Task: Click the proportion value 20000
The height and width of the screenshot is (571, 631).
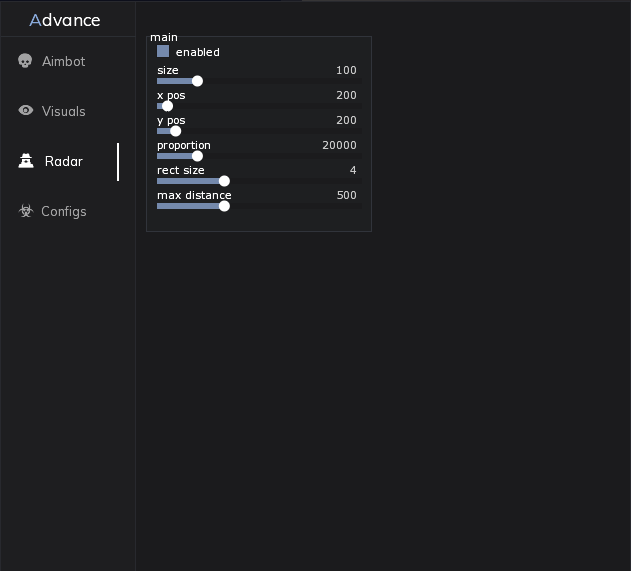Action: coord(339,146)
